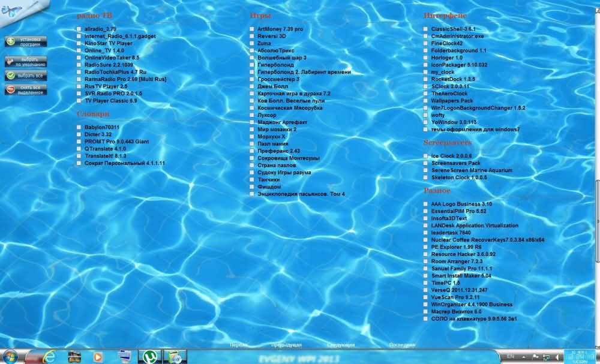Tick the RocketDock 1.3.5 checkbox
This screenshot has width=600, height=364.
coord(425,79)
